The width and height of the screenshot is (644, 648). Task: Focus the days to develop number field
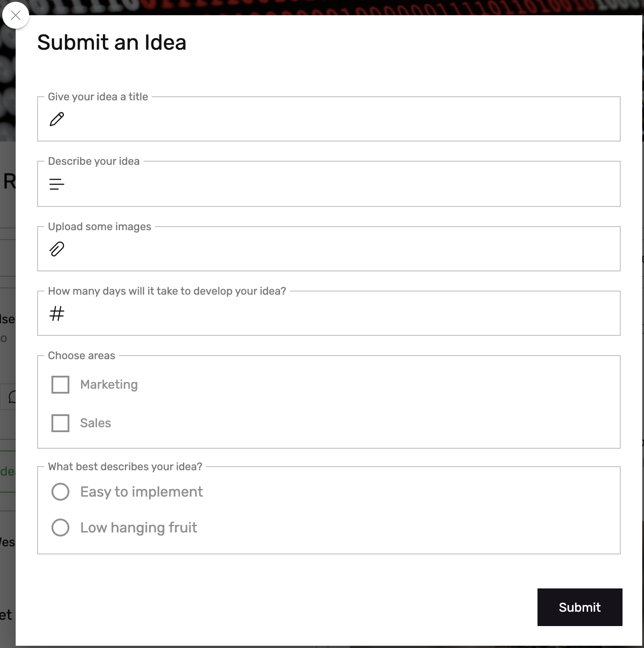[x=329, y=313]
